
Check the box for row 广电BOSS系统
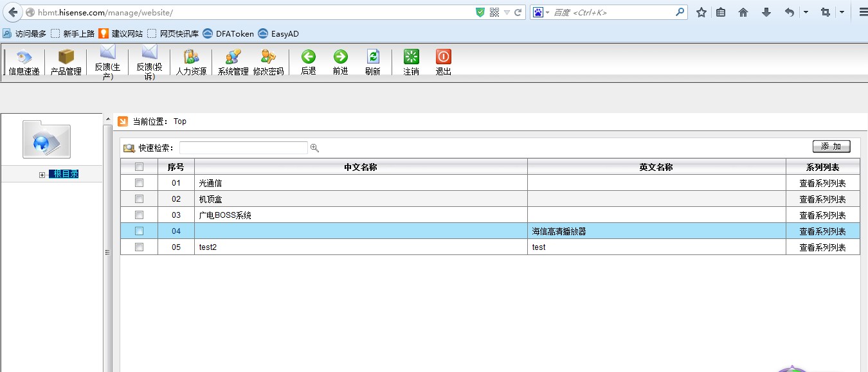pyautogui.click(x=139, y=215)
